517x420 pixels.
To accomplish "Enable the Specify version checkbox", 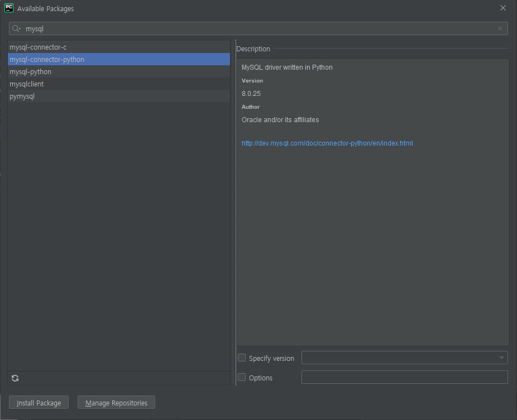I will point(242,358).
